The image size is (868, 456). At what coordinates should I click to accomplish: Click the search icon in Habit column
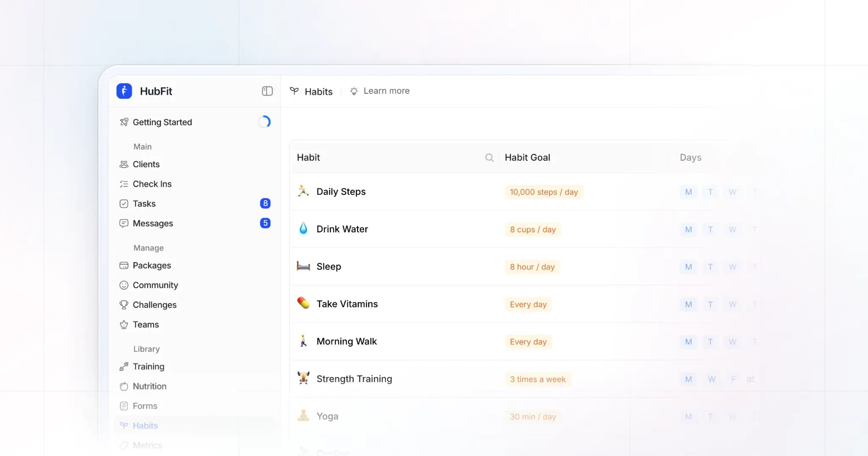click(x=489, y=158)
